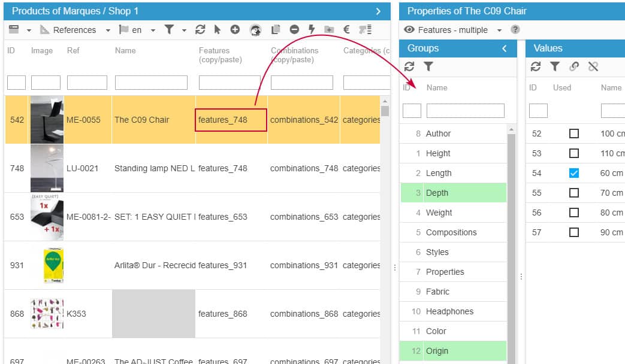This screenshot has height=364, width=625.
Task: Refresh the products grid
Action: (200, 30)
